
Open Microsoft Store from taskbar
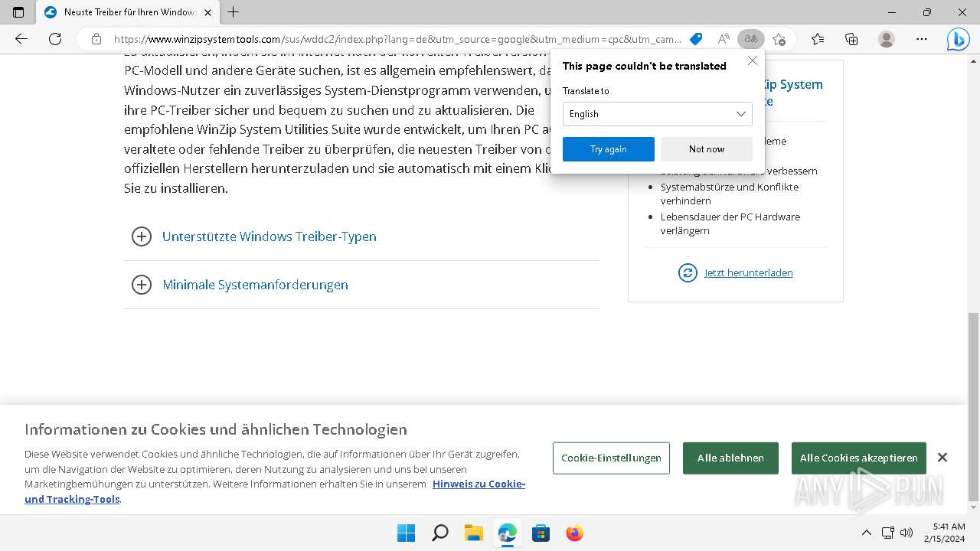541,533
